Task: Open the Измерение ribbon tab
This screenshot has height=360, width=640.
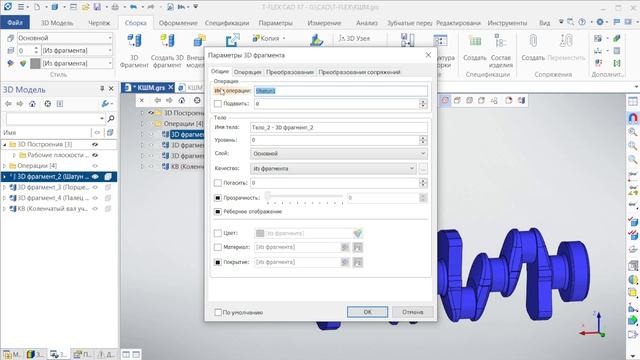Action: pyautogui.click(x=324, y=23)
